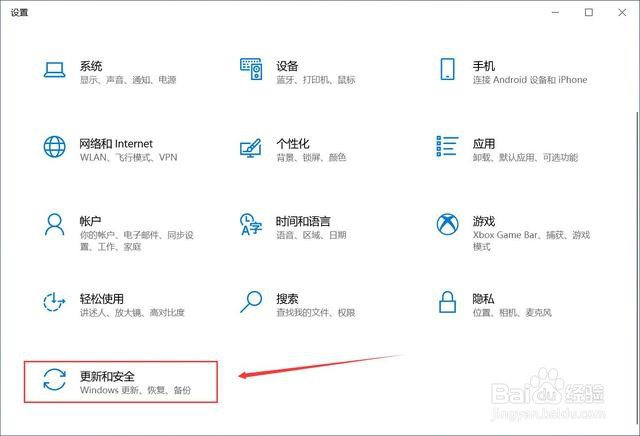Open the 应用 list icon
The height and width of the screenshot is (436, 640).
(x=447, y=146)
